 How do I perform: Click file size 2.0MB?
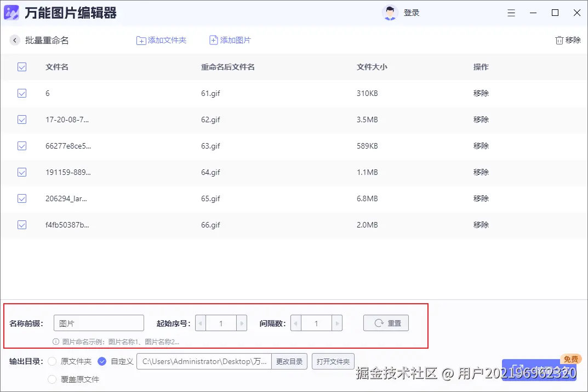pyautogui.click(x=367, y=225)
